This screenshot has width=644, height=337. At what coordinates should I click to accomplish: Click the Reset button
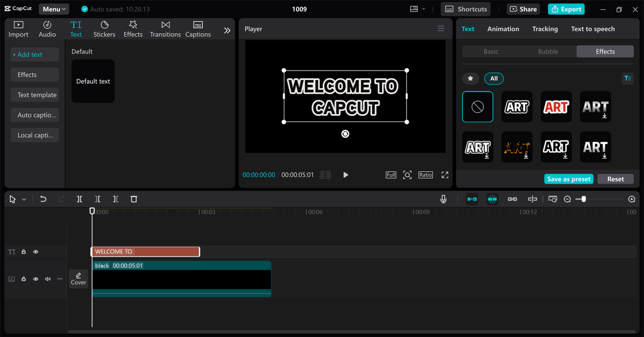click(615, 179)
